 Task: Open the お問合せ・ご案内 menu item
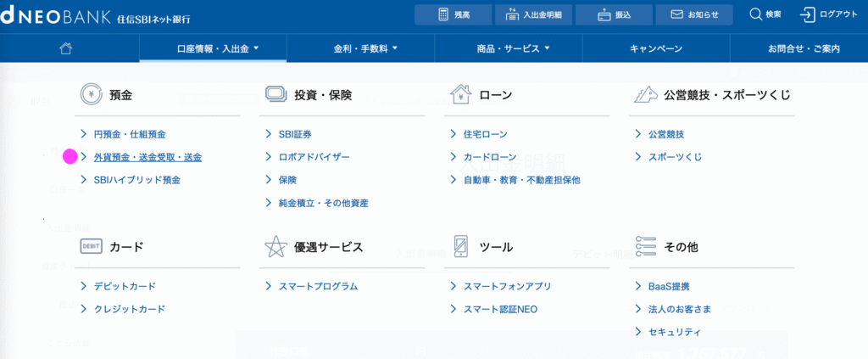pyautogui.click(x=804, y=49)
